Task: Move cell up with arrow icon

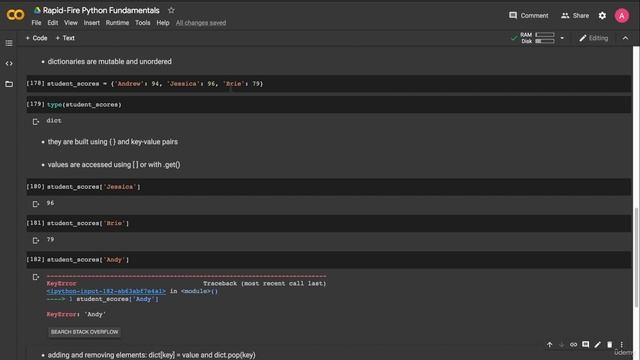Action: tap(549, 345)
